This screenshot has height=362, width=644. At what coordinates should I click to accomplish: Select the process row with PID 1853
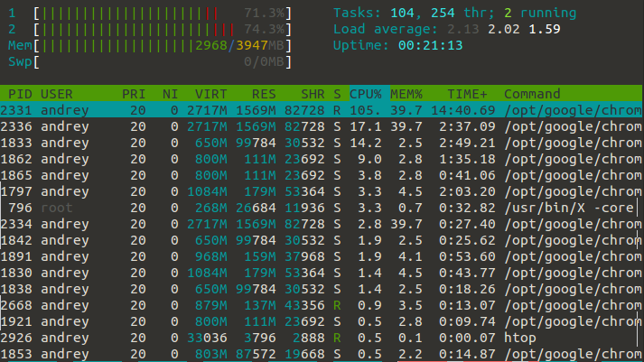click(322, 354)
